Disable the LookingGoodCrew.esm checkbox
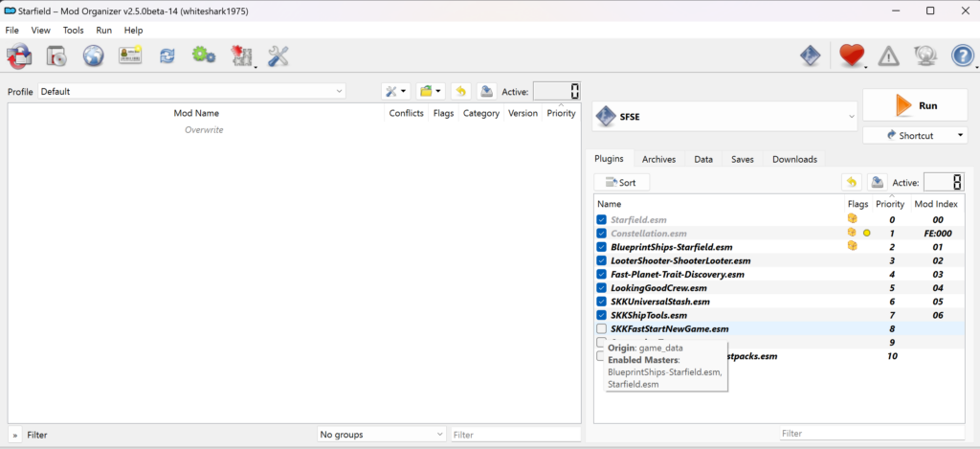Screen dimensions: 980x449 click(x=601, y=288)
